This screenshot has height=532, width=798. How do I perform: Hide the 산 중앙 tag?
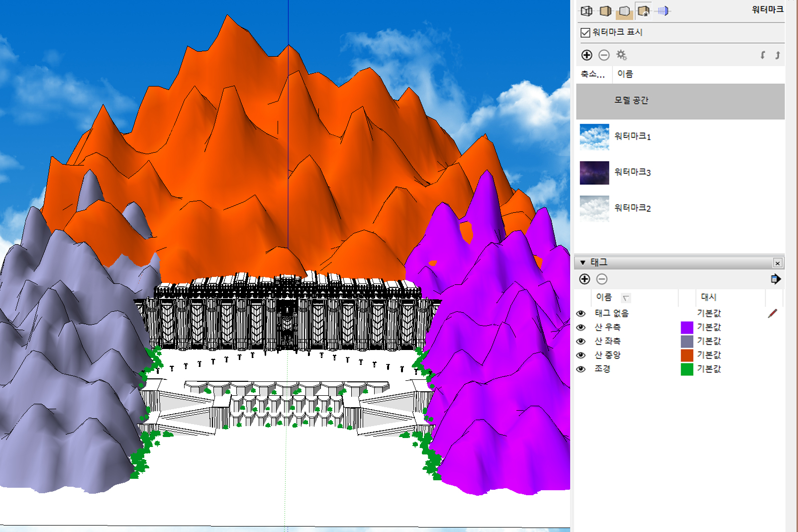pos(581,355)
